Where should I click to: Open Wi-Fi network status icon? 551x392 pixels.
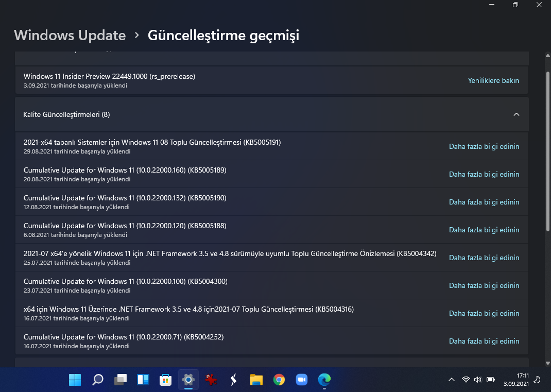tap(466, 380)
